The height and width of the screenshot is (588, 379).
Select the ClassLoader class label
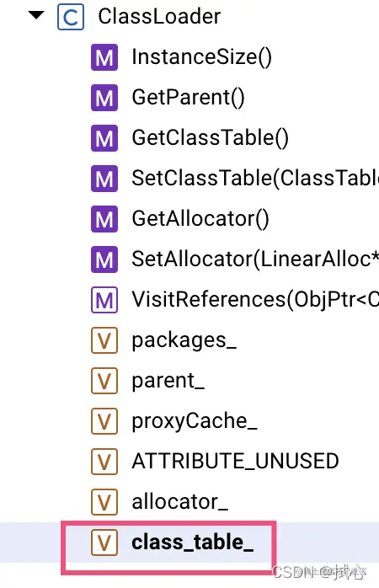coord(159,17)
